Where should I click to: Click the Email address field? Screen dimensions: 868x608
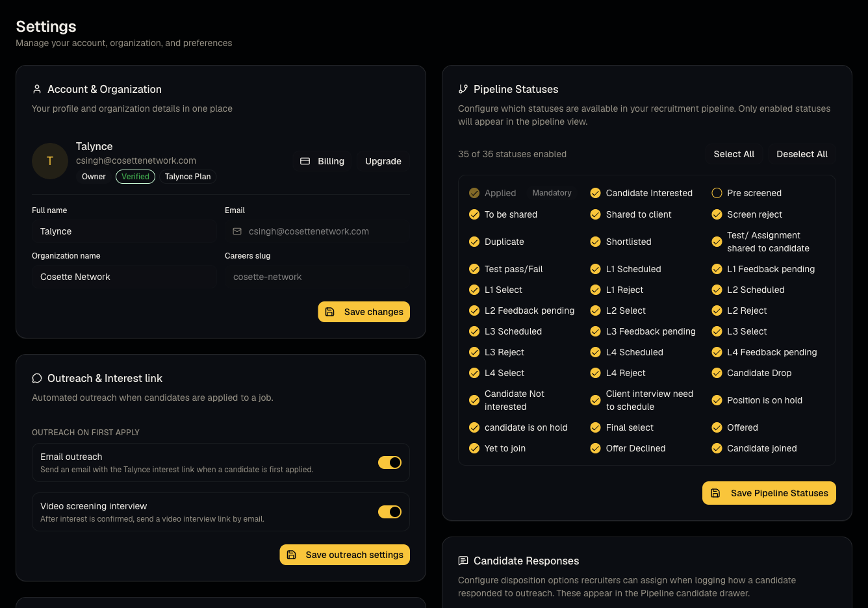[x=317, y=231]
